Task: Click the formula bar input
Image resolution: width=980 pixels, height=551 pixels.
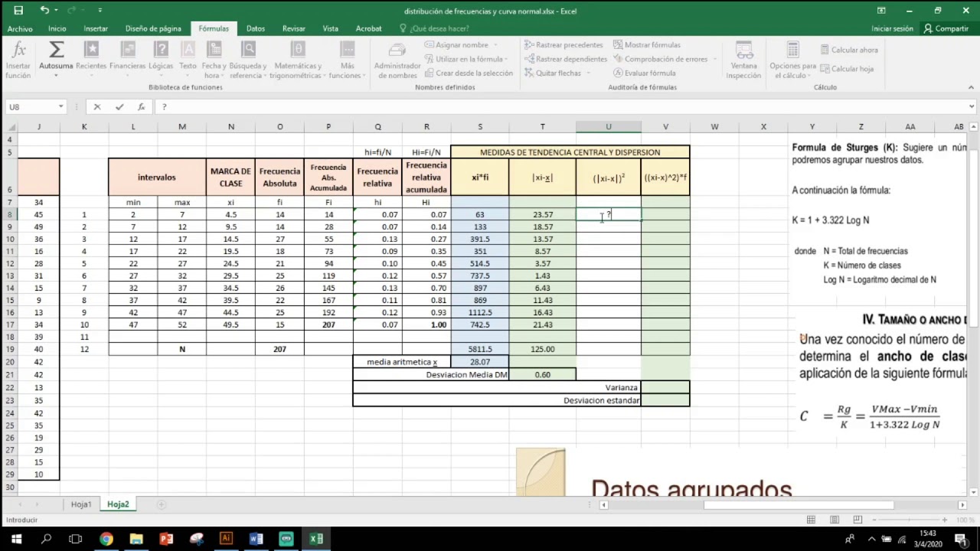Action: 559,107
